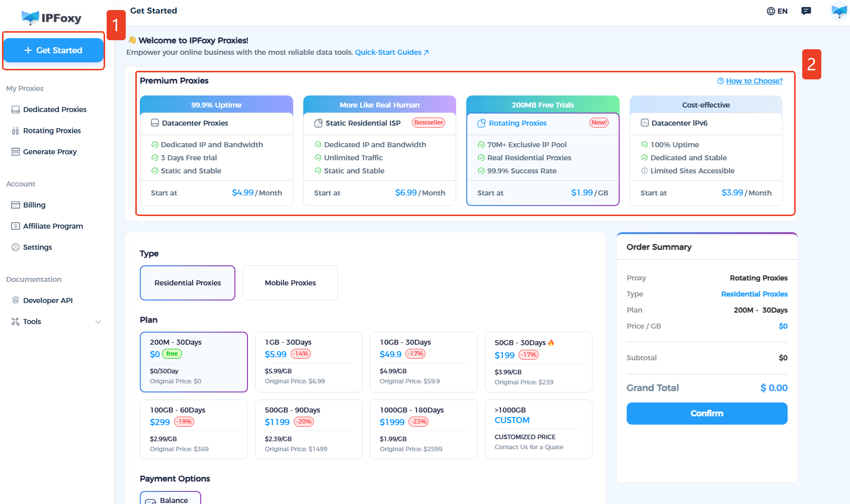850x504 pixels.
Task: Click the Get Started button
Action: click(x=53, y=50)
